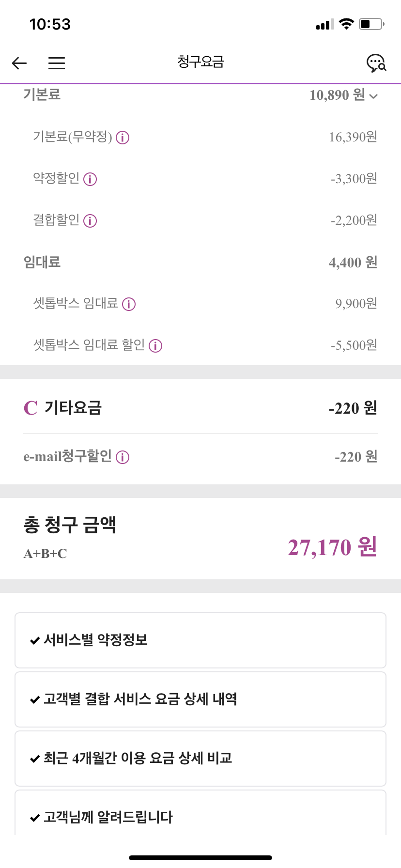Tap the 27,170 원 total amount
Viewport: 401px width, 868px height.
click(x=332, y=547)
